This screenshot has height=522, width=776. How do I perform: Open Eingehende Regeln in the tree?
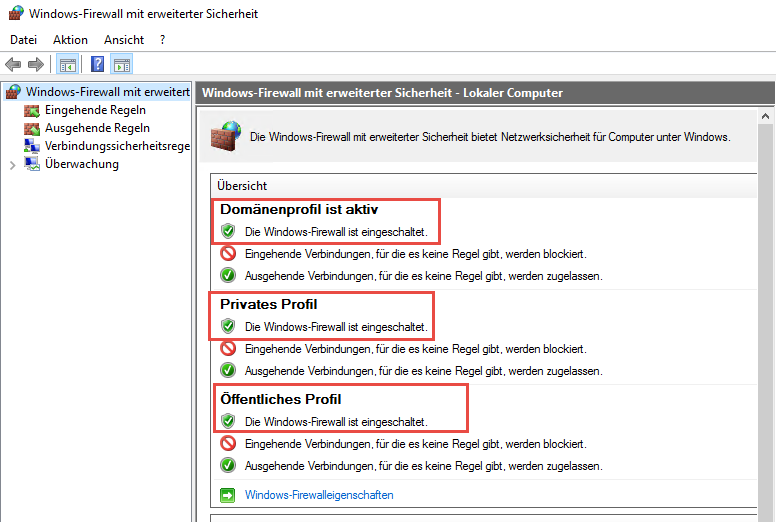tap(95, 110)
